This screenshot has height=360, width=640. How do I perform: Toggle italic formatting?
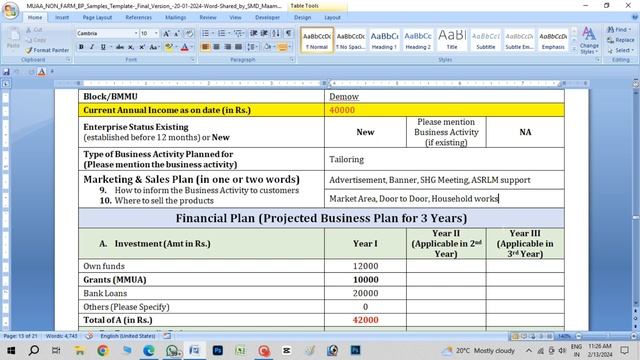point(92,47)
